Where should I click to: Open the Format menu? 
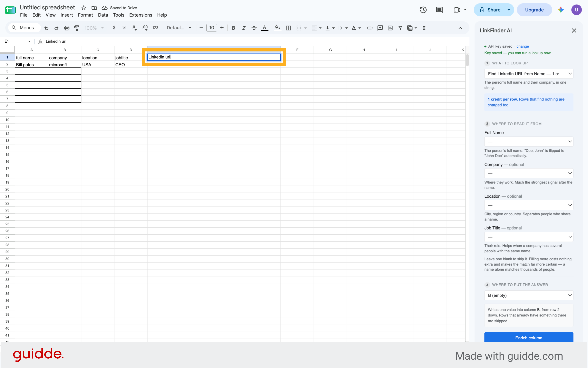[x=85, y=15]
